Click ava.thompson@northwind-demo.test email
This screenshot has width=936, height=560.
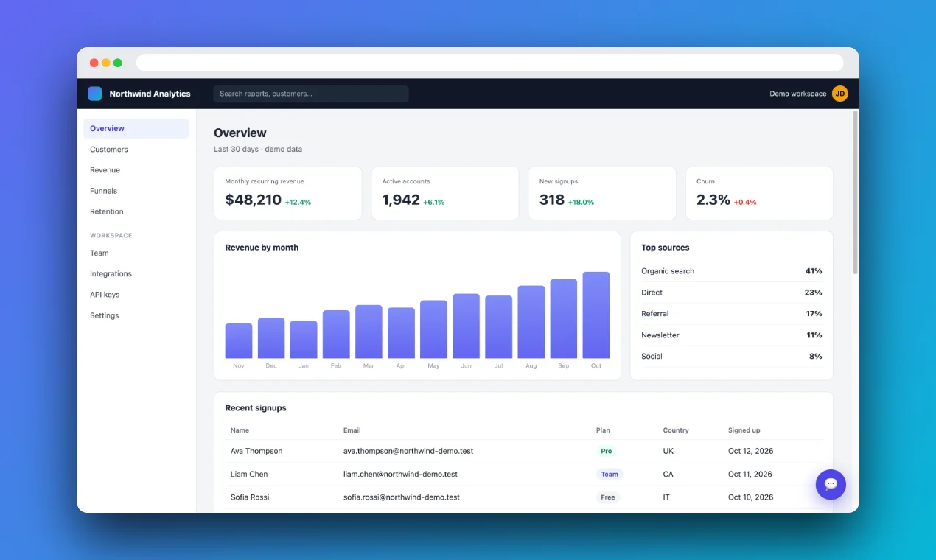click(x=408, y=451)
